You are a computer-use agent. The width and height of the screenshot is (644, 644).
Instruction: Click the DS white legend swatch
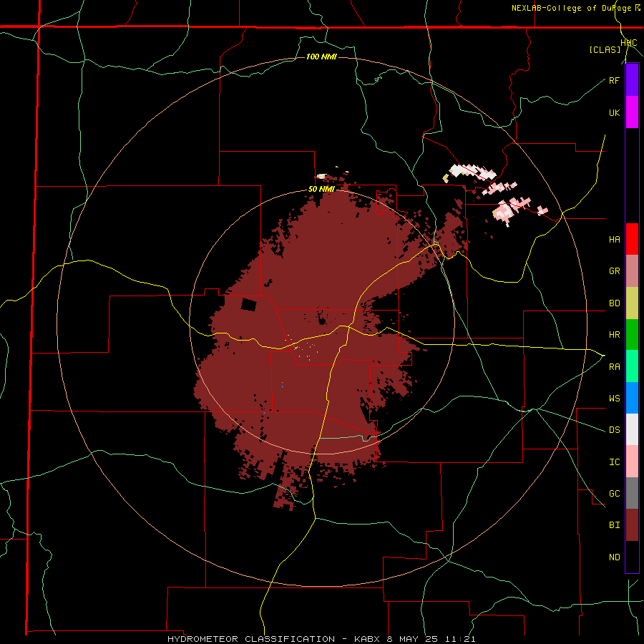[x=632, y=429]
